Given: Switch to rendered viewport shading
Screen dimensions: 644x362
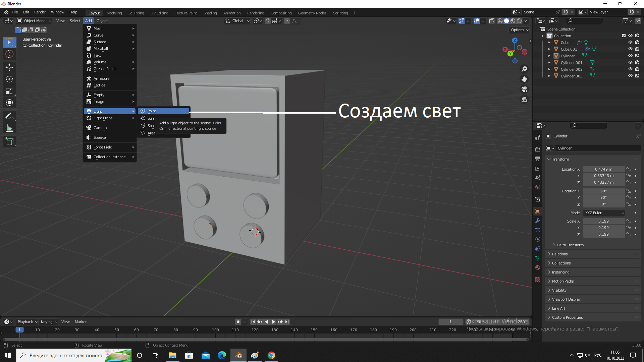Looking at the screenshot, I should [x=519, y=21].
